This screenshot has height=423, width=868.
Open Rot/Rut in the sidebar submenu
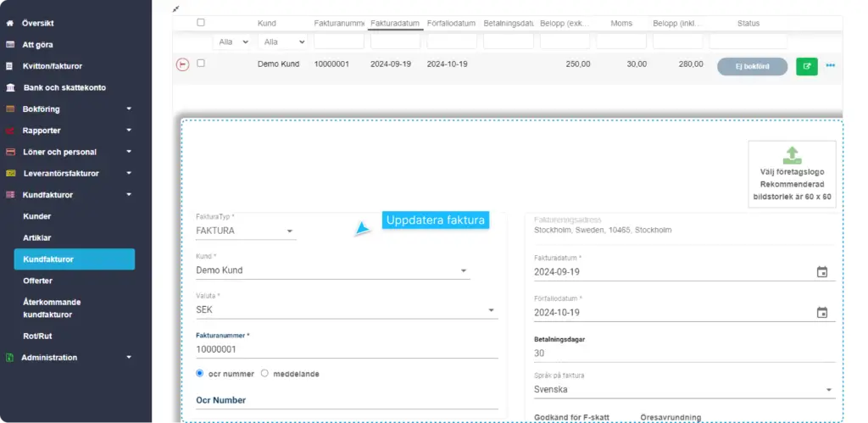(37, 336)
